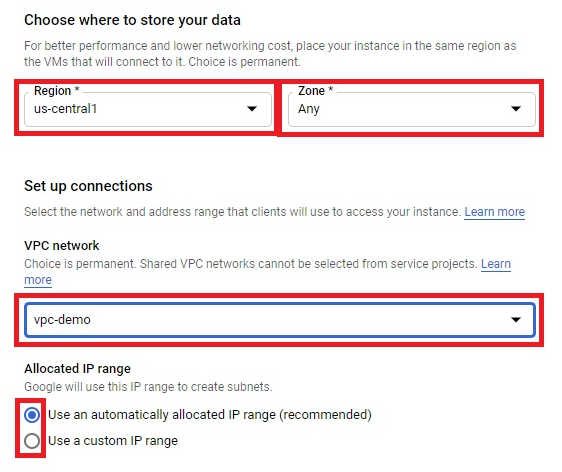
Task: Click the "Google will use this IP range" description
Action: [x=148, y=387]
